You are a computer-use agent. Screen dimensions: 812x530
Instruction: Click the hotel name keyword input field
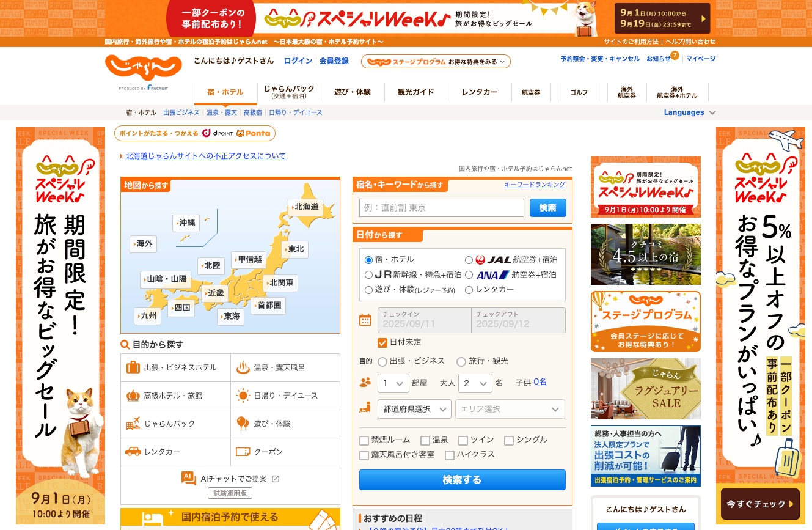click(x=441, y=208)
